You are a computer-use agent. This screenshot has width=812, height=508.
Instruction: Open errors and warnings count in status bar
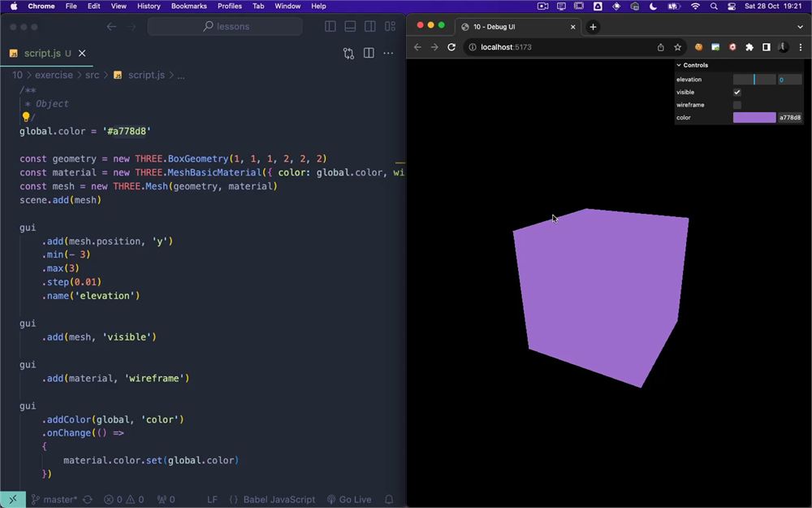pyautogui.click(x=123, y=500)
